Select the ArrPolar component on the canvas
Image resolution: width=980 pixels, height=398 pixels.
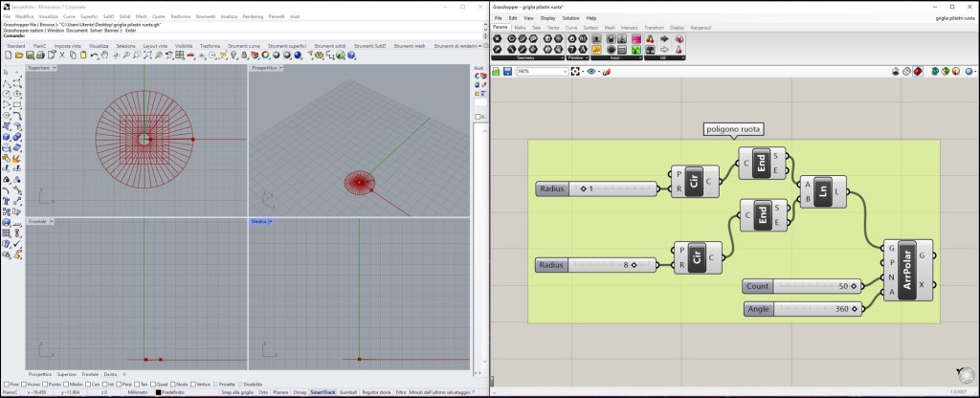905,271
